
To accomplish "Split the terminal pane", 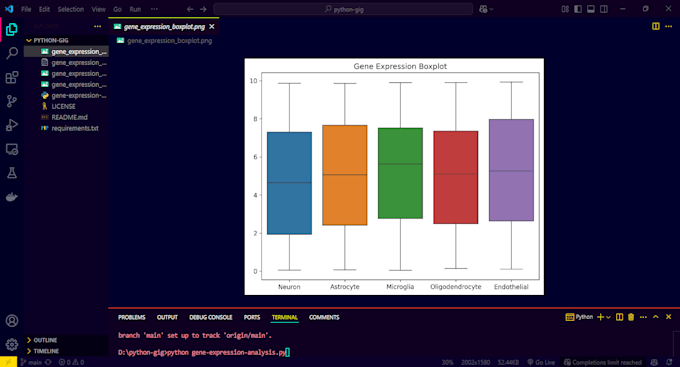I will [x=619, y=317].
